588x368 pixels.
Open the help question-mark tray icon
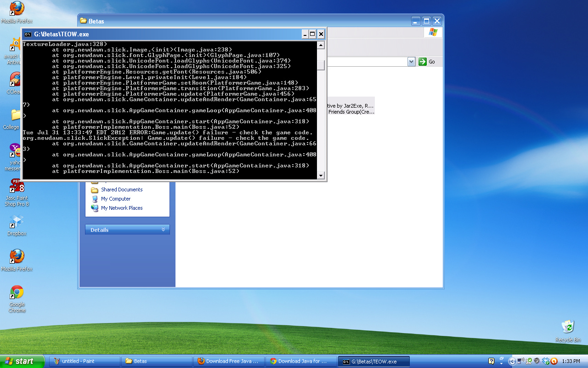click(491, 361)
